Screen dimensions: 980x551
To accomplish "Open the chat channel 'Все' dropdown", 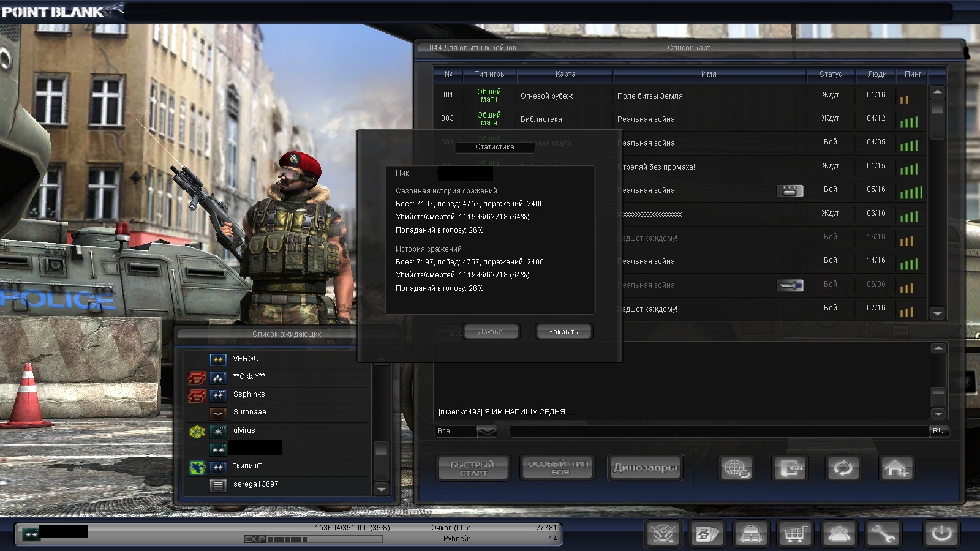I will (x=486, y=431).
